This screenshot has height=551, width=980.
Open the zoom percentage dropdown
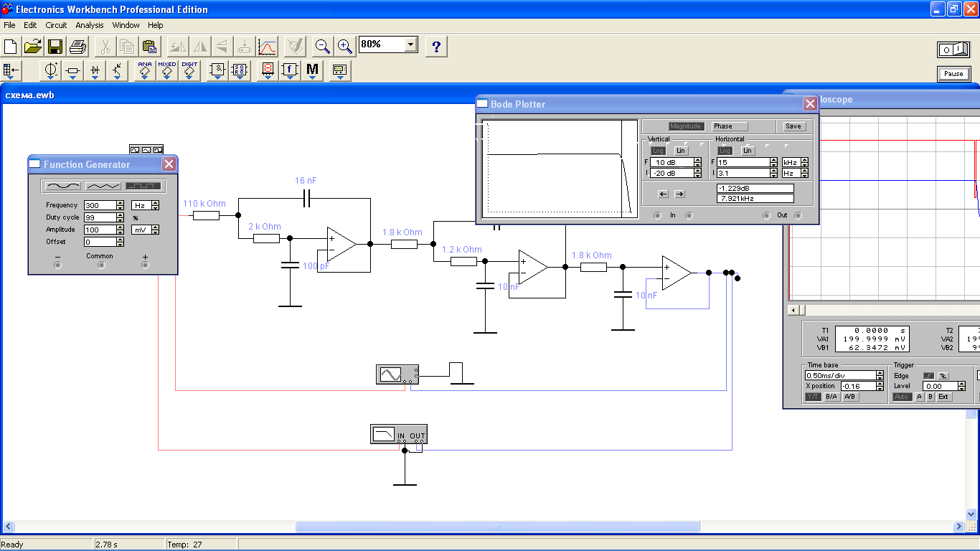[x=410, y=44]
